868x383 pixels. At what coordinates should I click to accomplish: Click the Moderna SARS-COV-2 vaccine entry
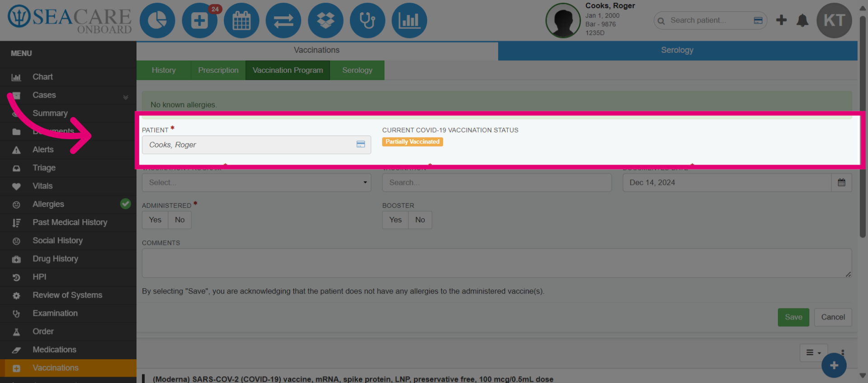[353, 379]
